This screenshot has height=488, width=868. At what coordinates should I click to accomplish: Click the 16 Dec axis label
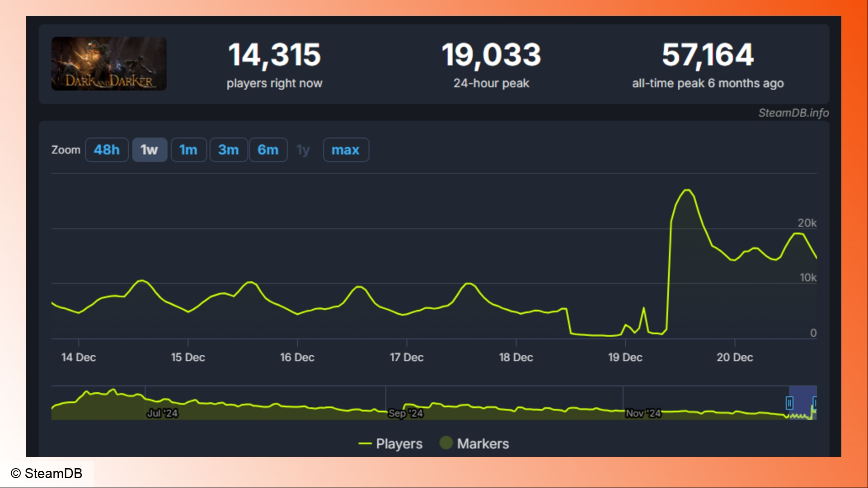tap(297, 358)
